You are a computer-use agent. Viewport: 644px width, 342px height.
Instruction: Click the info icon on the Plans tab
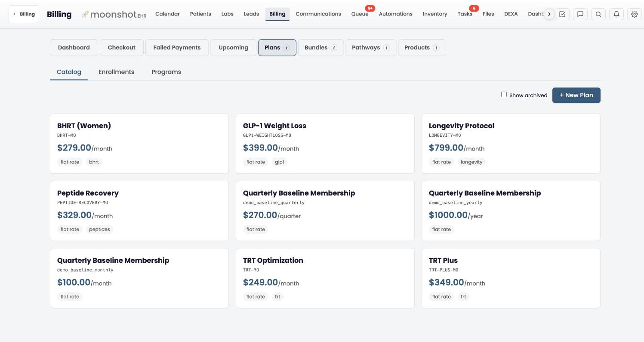pyautogui.click(x=287, y=48)
